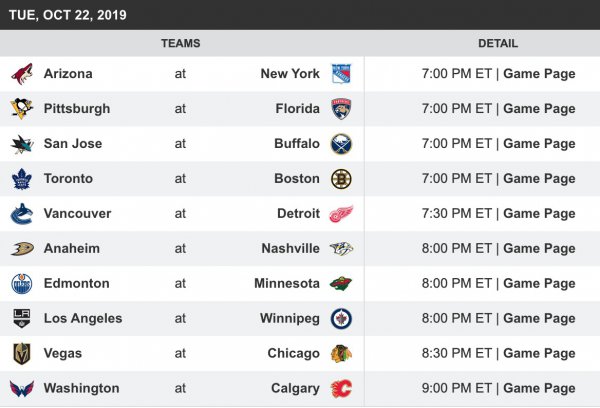Click the Chicago Blackhawks logo
600x408 pixels.
click(x=341, y=354)
